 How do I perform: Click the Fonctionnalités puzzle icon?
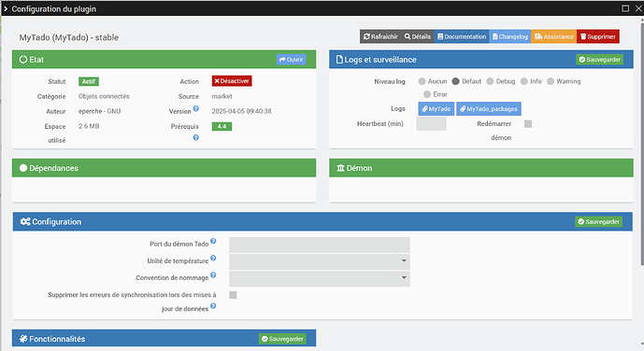coord(23,339)
